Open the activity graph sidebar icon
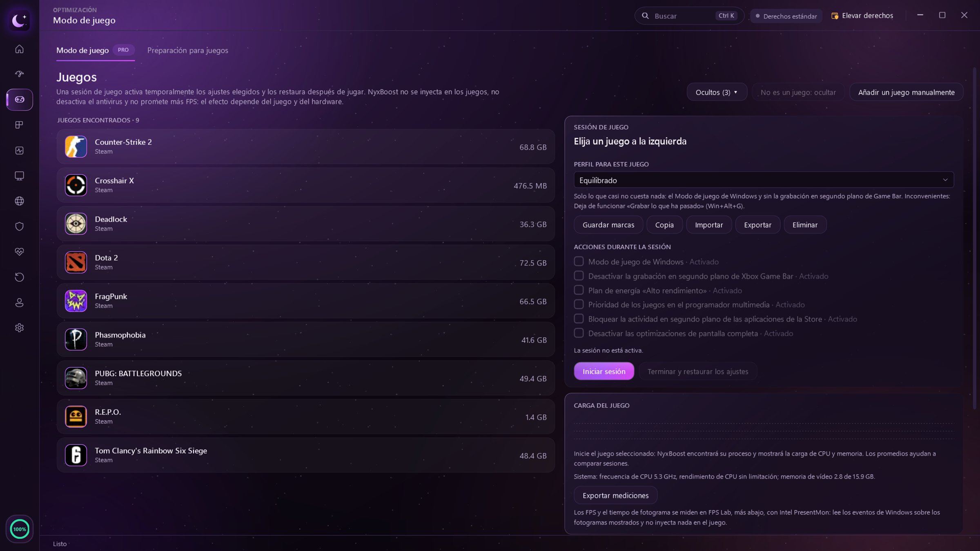The image size is (980, 551). pyautogui.click(x=19, y=150)
